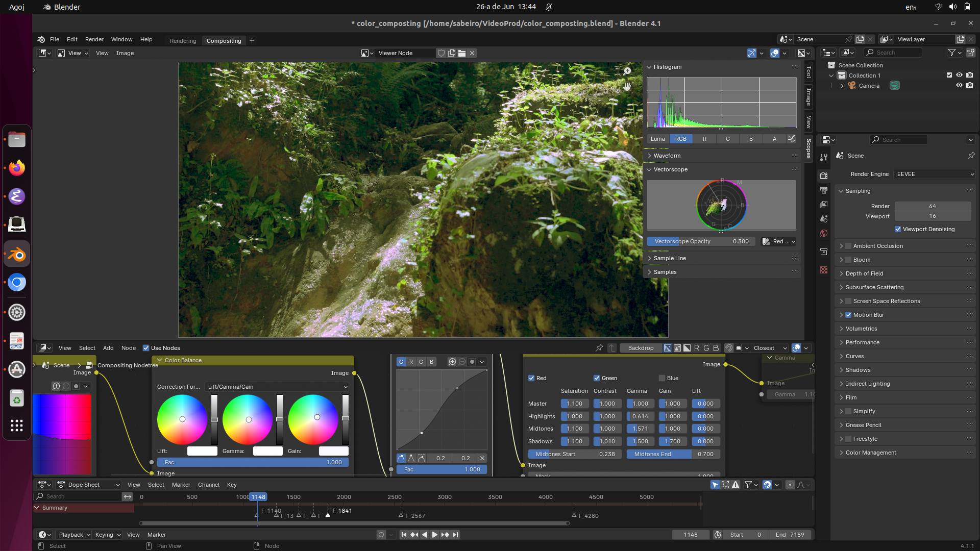Open the Correction Formula dropdown

(277, 387)
